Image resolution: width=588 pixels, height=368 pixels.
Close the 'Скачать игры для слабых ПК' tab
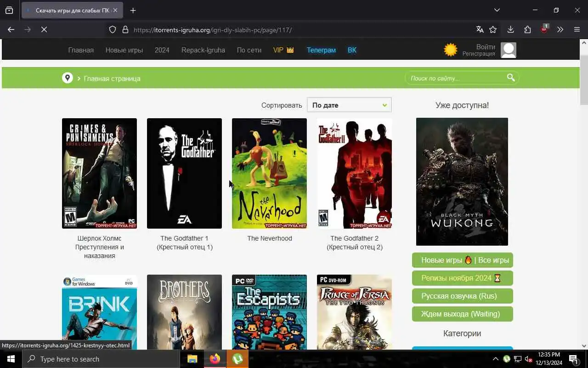pyautogui.click(x=115, y=10)
